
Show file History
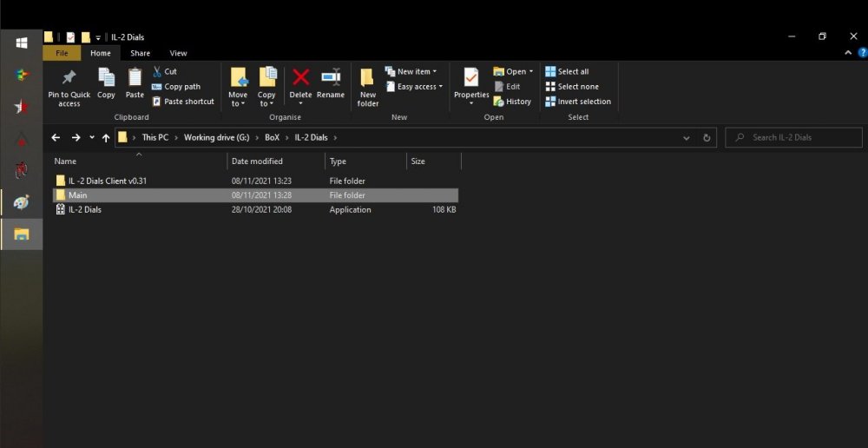coord(512,102)
